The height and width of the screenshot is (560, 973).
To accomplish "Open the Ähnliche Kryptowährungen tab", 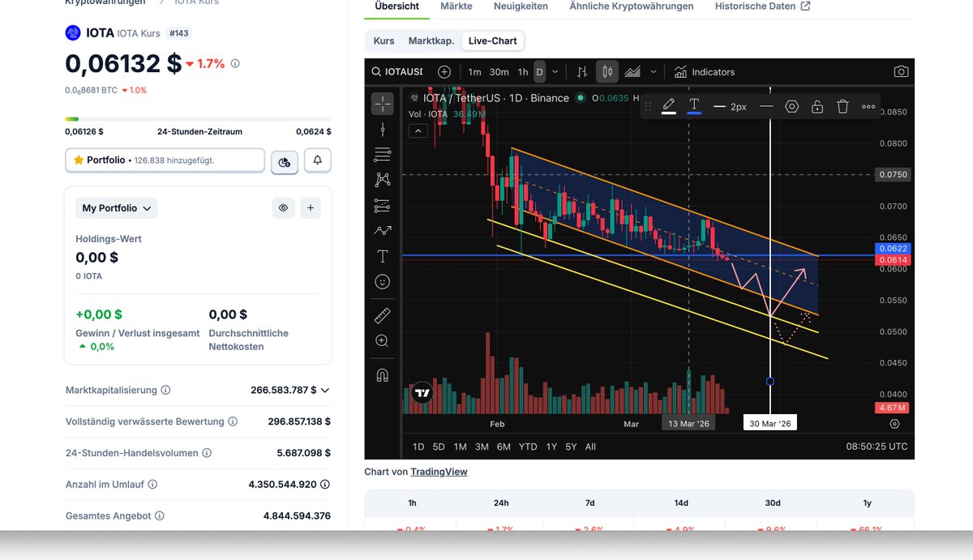I will pos(632,6).
